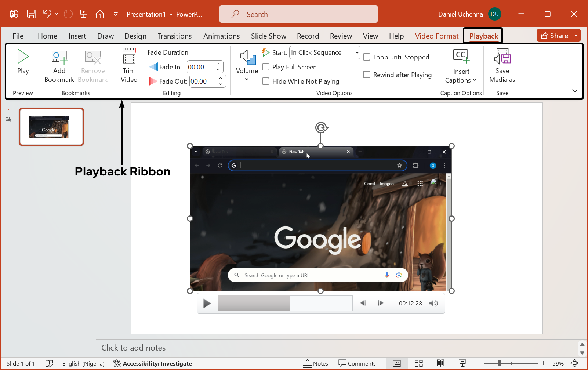Click the Save icon in title bar
588x370 pixels.
[x=32, y=14]
